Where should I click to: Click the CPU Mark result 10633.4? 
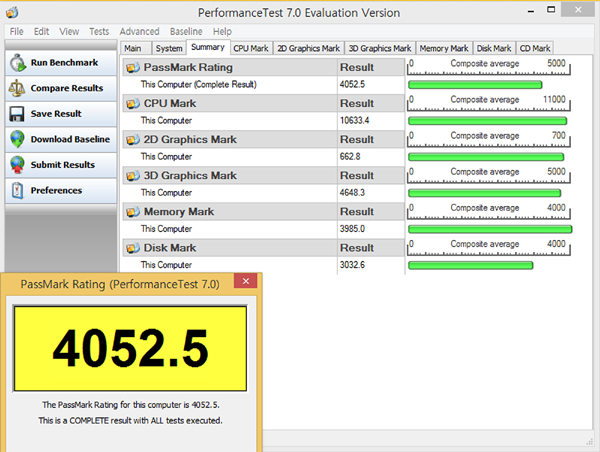[354, 121]
